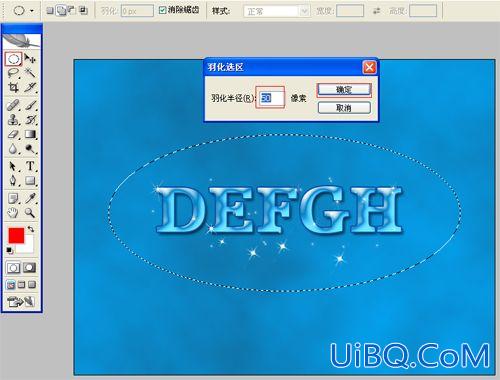This screenshot has height=380, width=500.
Task: Click the 羽化半径 radius input field
Action: click(271, 98)
